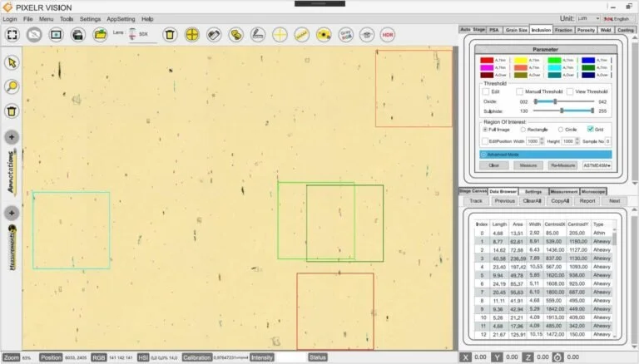The width and height of the screenshot is (639, 364).
Task: Click the yellow crosshair circle toolbar icon
Action: [192, 35]
